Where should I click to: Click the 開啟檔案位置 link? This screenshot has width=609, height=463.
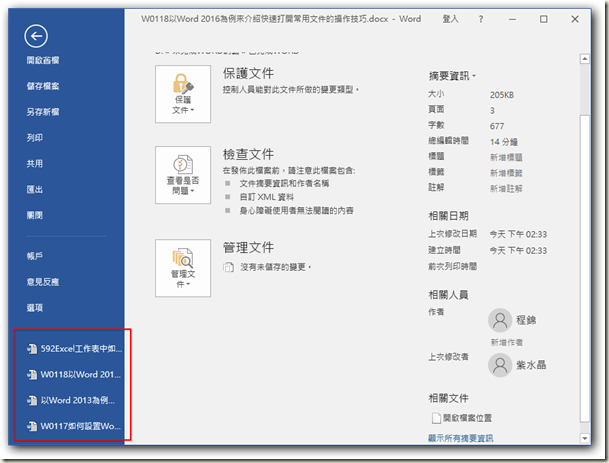(x=467, y=418)
